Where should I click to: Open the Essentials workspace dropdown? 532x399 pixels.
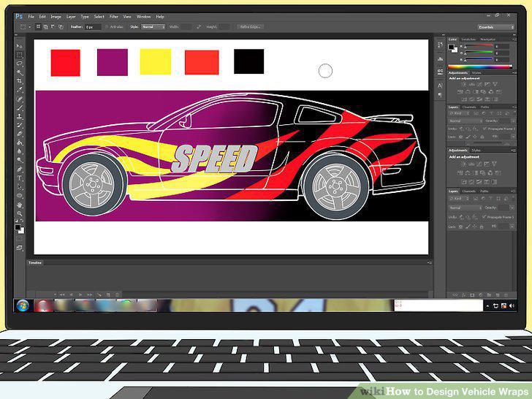pos(496,27)
